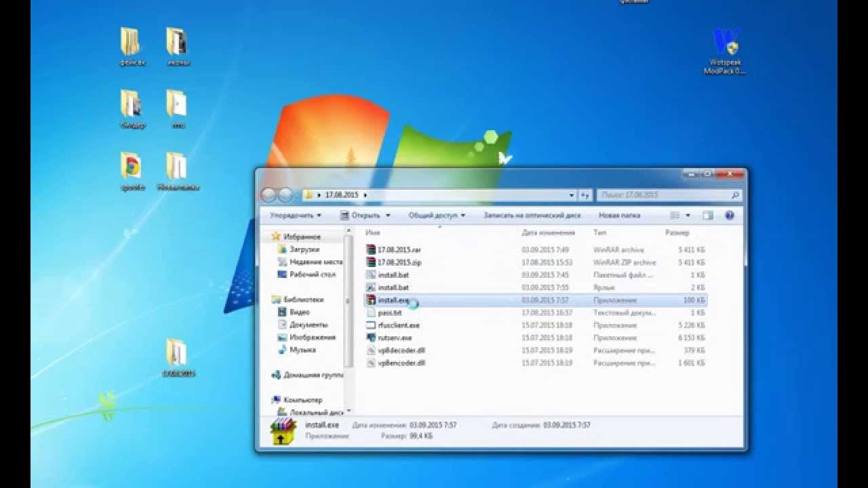The width and height of the screenshot is (868, 488).
Task: Open Рабочий стол in navigation pane
Action: point(307,274)
